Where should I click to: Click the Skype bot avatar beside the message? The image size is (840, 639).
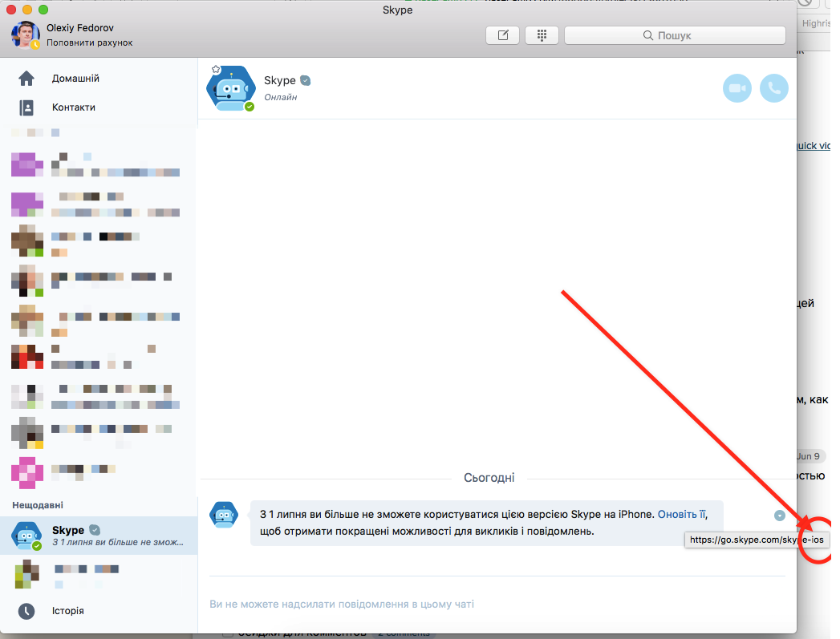point(223,515)
